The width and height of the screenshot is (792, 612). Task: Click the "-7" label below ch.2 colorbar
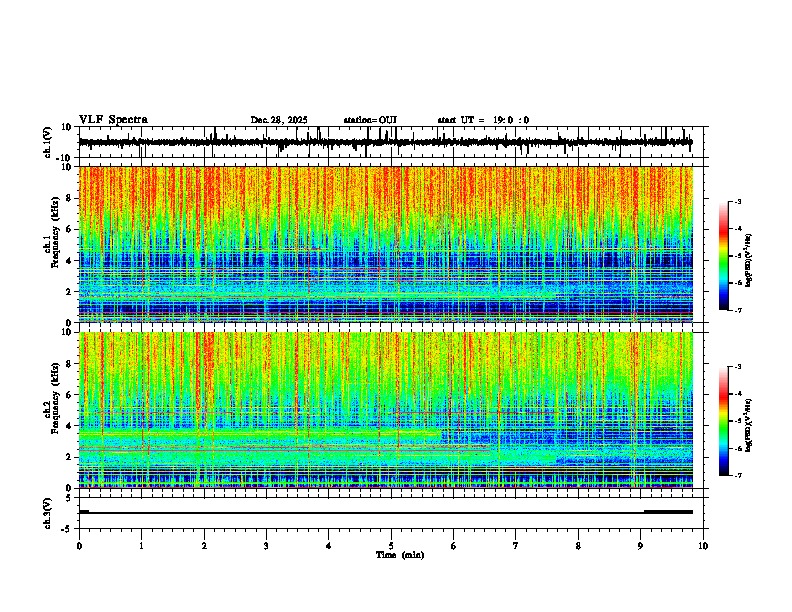737,476
